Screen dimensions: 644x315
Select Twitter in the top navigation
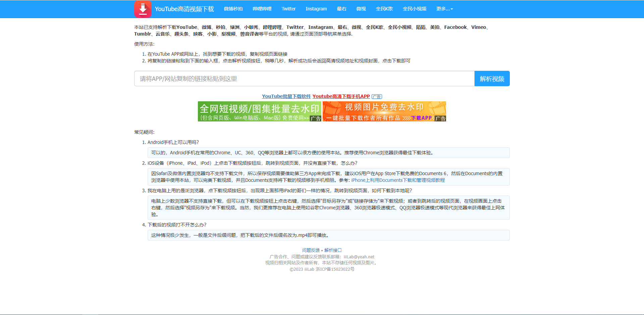(288, 9)
